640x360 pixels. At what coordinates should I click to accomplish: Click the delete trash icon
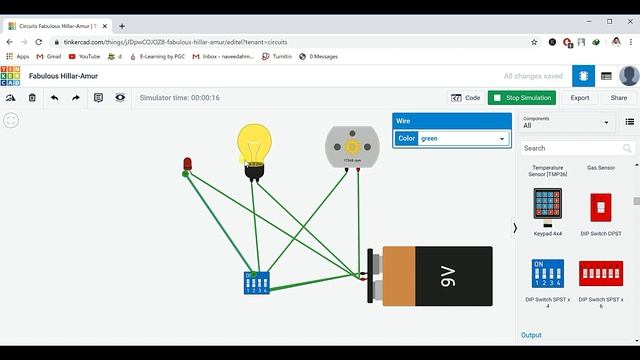32,98
